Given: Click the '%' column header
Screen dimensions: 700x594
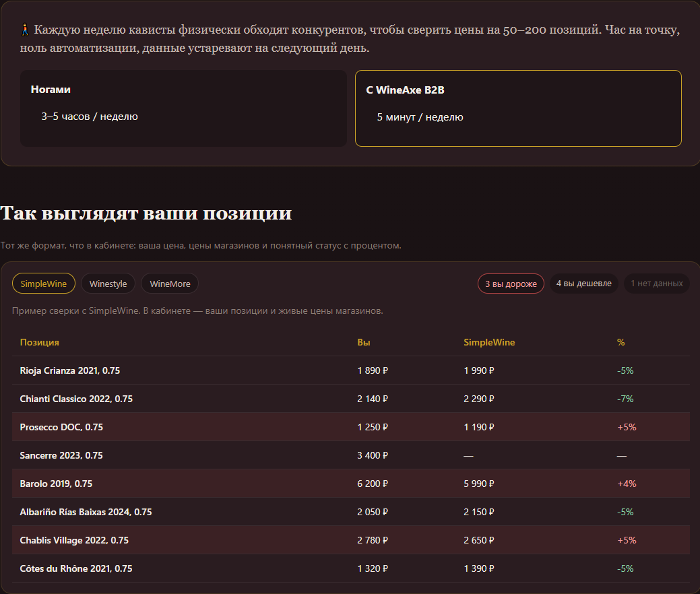Looking at the screenshot, I should 621,342.
